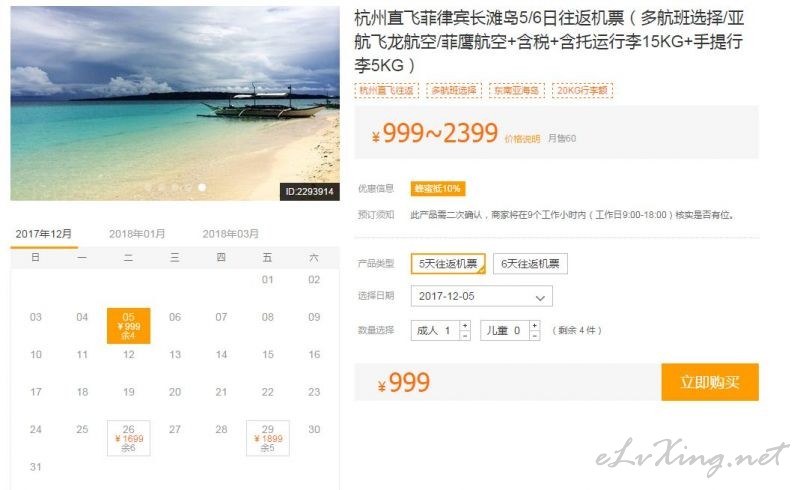The width and height of the screenshot is (800, 490).
Task: Click the 蜂蜜抵10% discount badge
Action: [438, 188]
